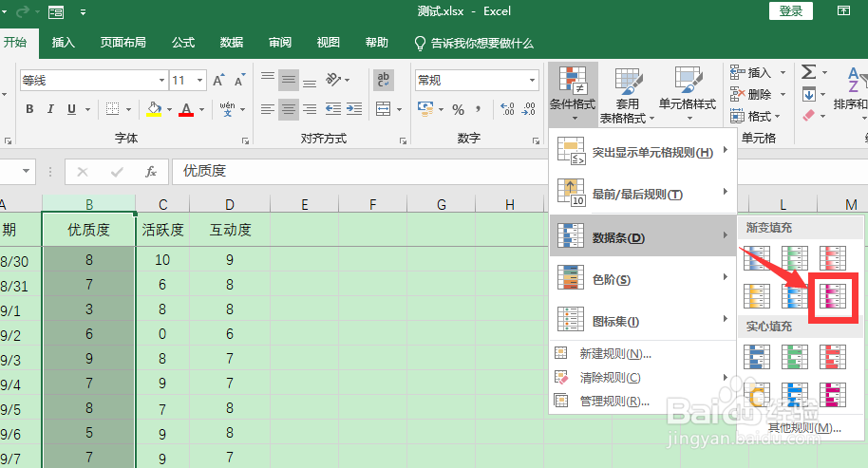Click the phonetic guide wén icon
The height and width of the screenshot is (468, 868).
point(227,109)
